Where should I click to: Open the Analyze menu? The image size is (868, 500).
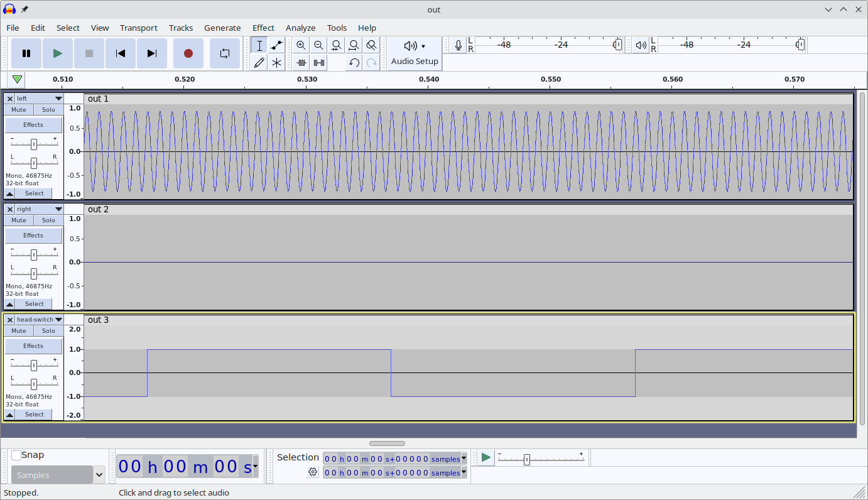coord(300,28)
